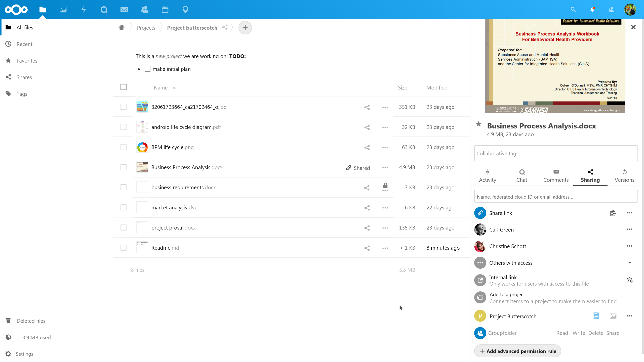
Task: Open Carl Green share options
Action: [630, 229]
